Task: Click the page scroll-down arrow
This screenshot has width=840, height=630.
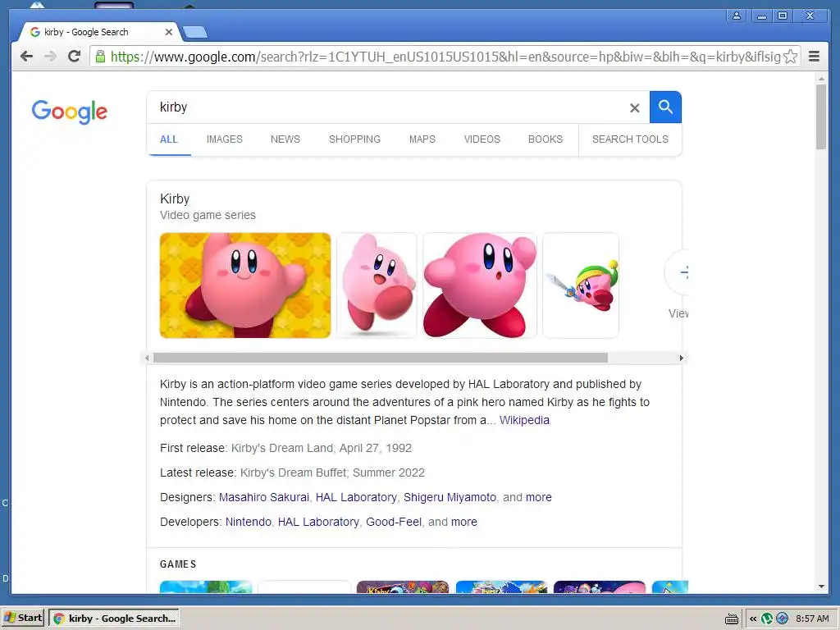Action: point(821,587)
